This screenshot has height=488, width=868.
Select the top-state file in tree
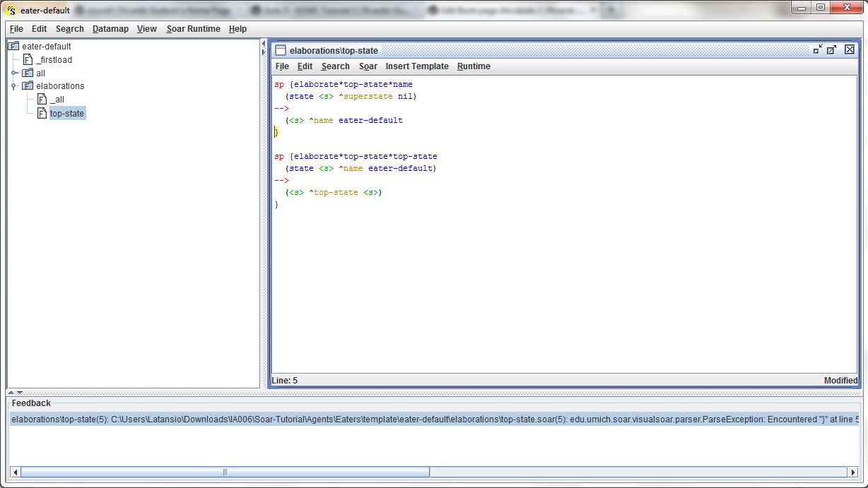(66, 113)
